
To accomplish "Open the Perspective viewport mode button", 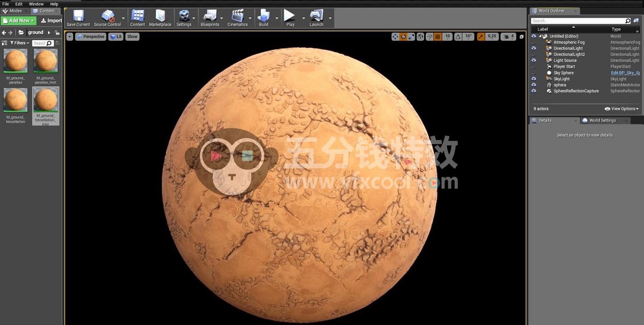I will pos(90,36).
